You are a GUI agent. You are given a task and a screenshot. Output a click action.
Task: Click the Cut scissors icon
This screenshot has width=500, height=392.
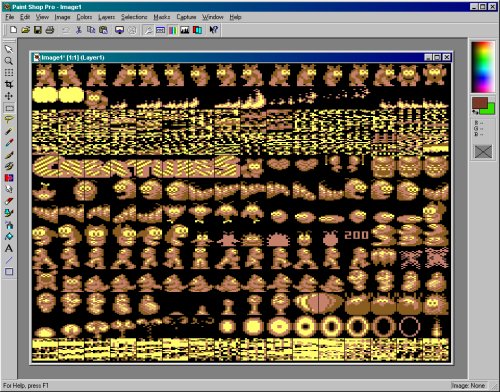[79, 30]
